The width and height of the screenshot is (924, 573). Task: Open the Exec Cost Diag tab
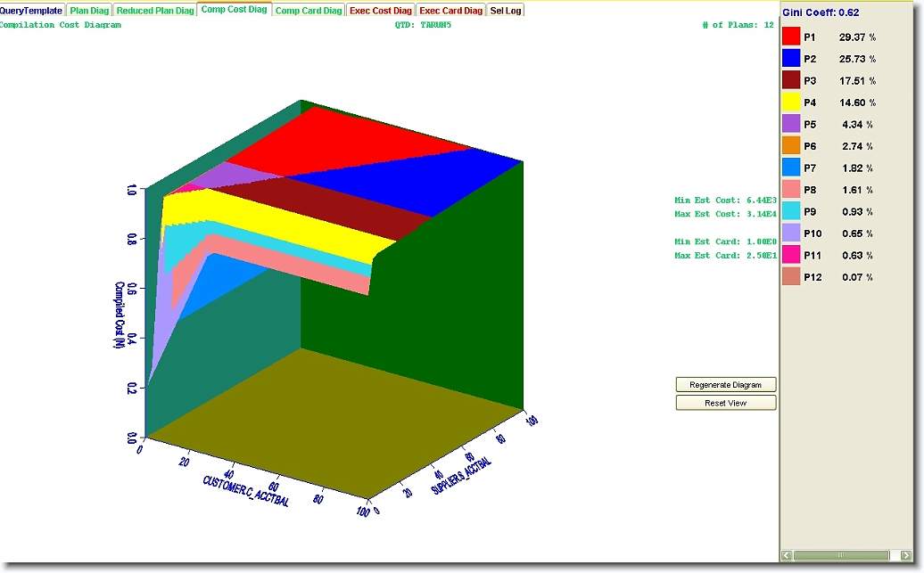coord(381,11)
